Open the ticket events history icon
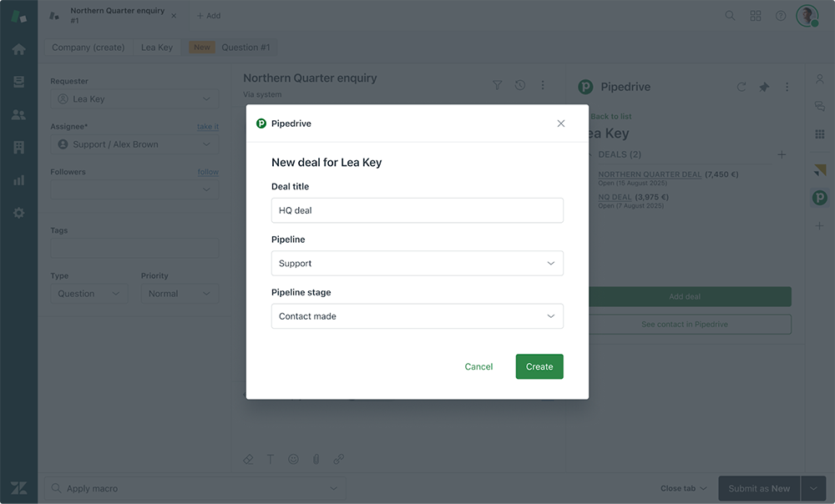Viewport: 835px width, 504px height. click(519, 85)
